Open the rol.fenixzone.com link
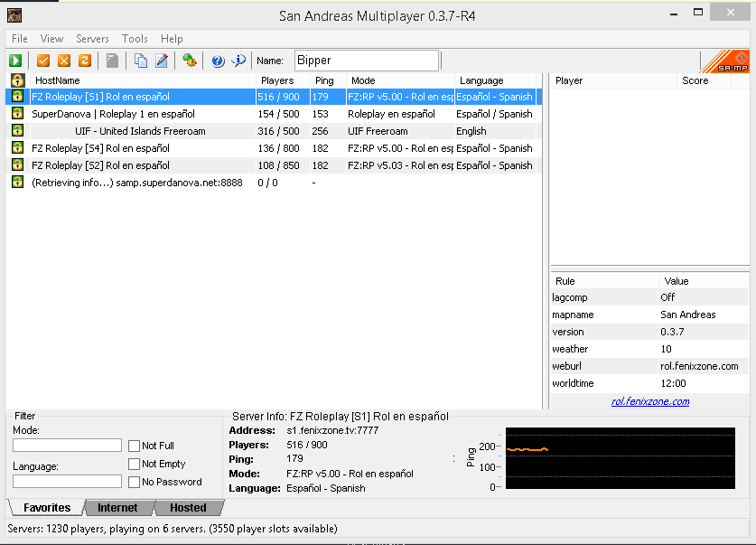The height and width of the screenshot is (545, 756). 650,401
